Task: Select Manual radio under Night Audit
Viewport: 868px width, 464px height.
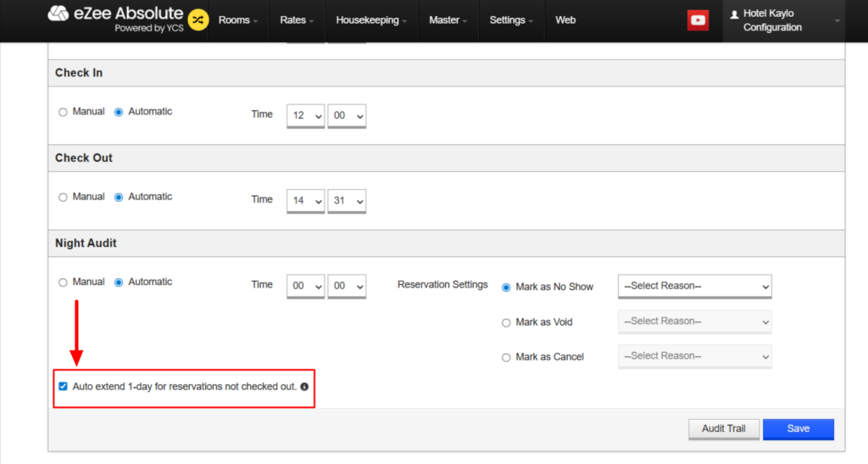Action: coord(63,282)
